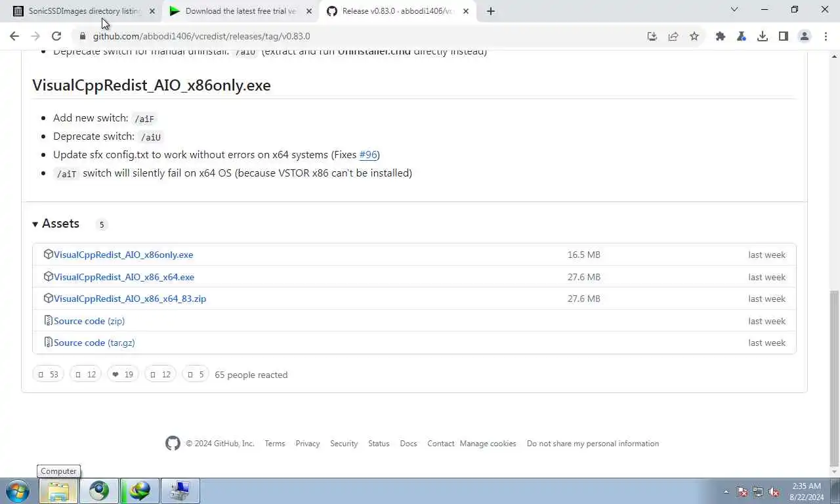Viewport: 840px width, 504px height.
Task: Click the file icon beside Source code (zip)
Action: (48, 320)
